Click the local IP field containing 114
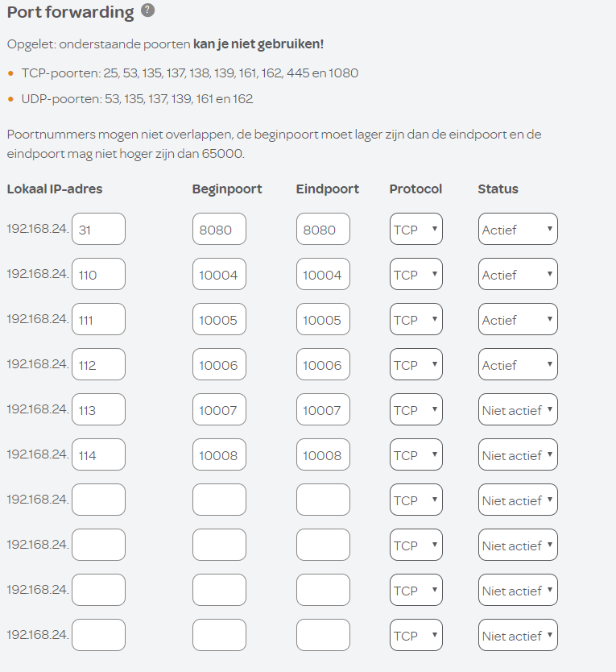This screenshot has height=672, width=616. click(x=98, y=455)
